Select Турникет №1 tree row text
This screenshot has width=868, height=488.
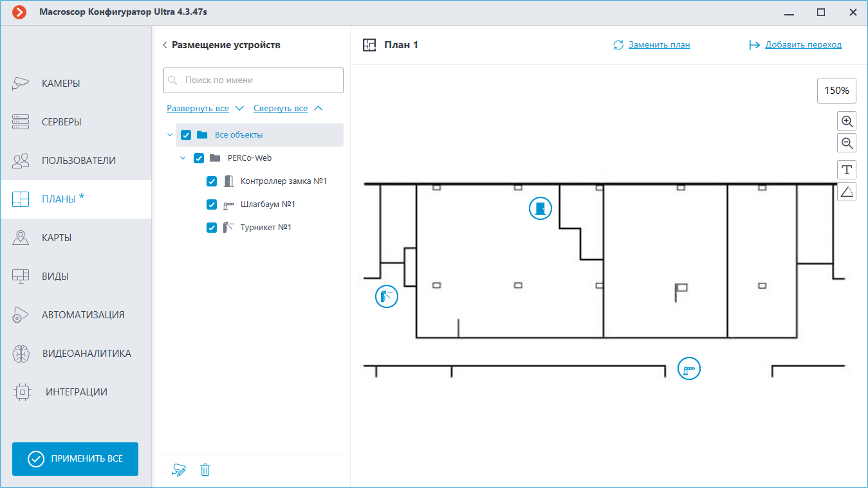click(x=266, y=228)
